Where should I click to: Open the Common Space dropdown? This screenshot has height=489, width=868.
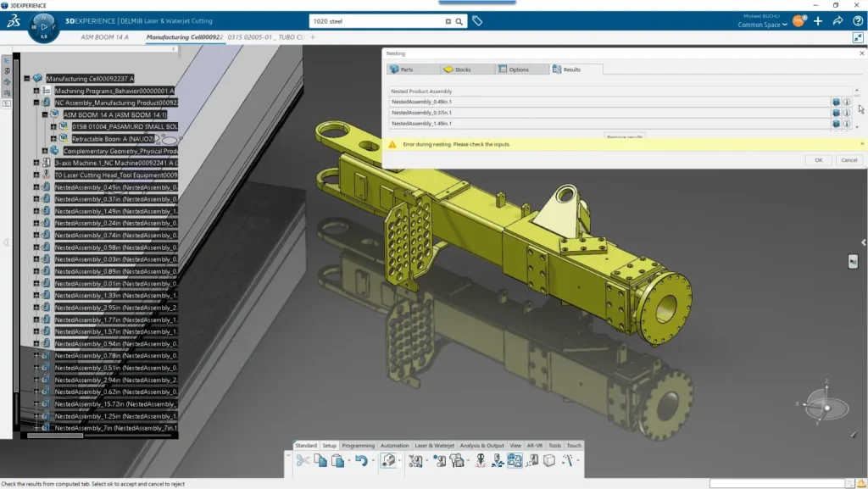(x=762, y=25)
